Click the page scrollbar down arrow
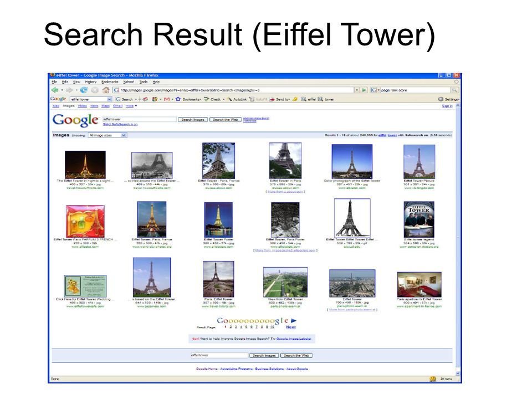The height and width of the screenshot is (399, 532). pos(457,372)
